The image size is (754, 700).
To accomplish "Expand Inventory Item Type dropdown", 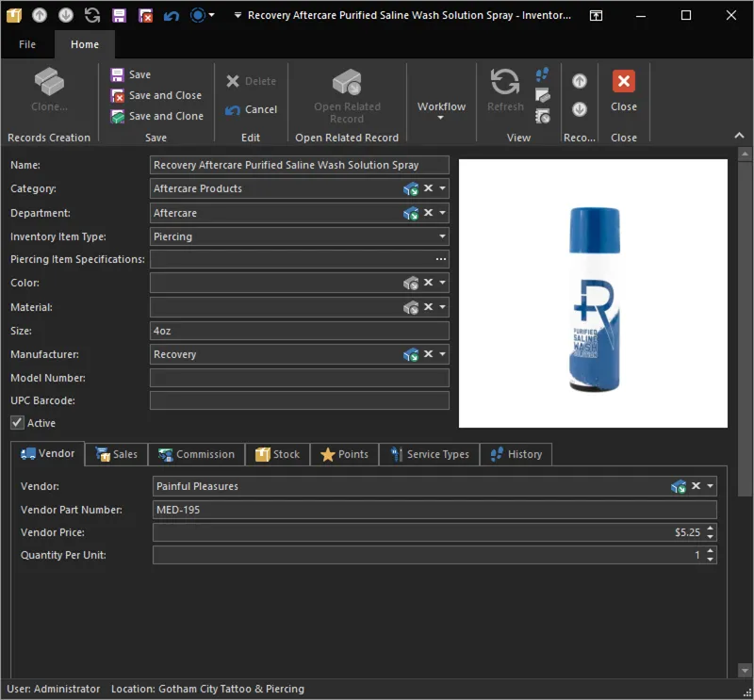I will point(442,236).
